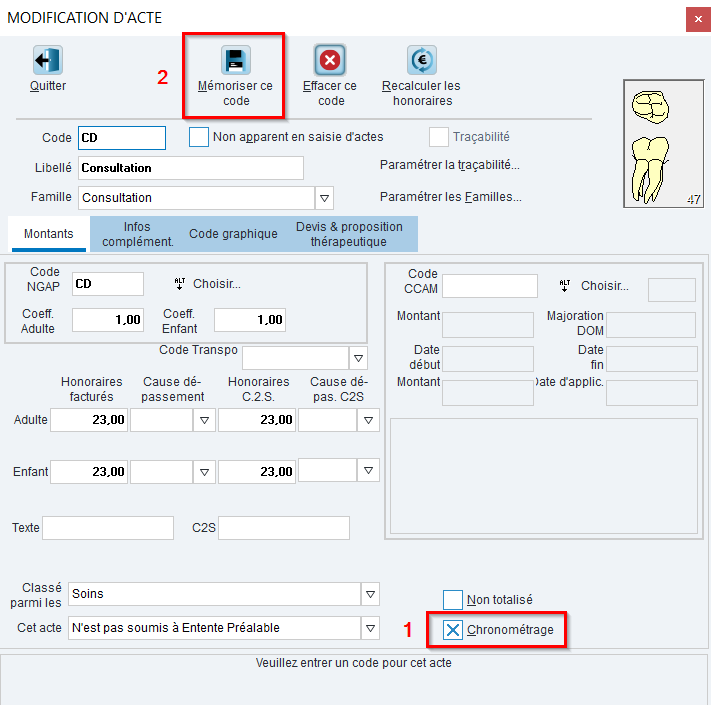Click Enfant Honoraires facturés field
Image resolution: width=711 pixels, height=705 pixels.
click(89, 472)
